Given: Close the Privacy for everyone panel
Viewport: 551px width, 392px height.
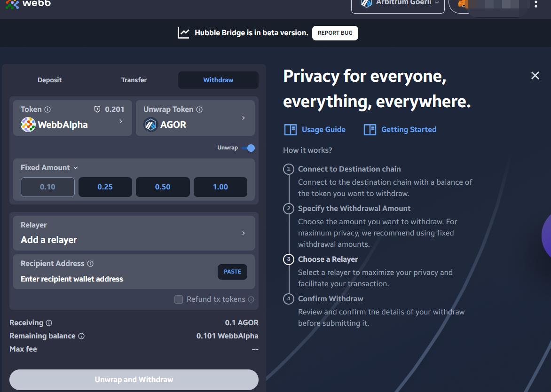Looking at the screenshot, I should click(535, 76).
